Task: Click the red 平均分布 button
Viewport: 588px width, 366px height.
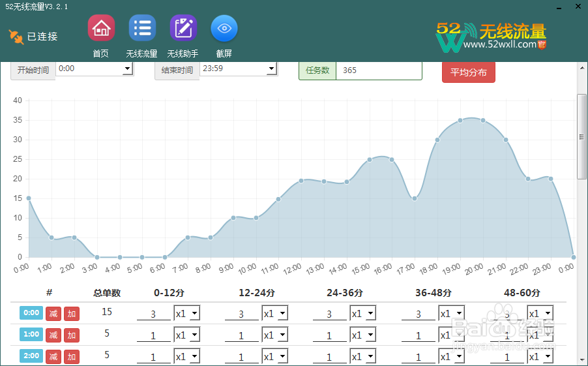Action: click(x=468, y=72)
